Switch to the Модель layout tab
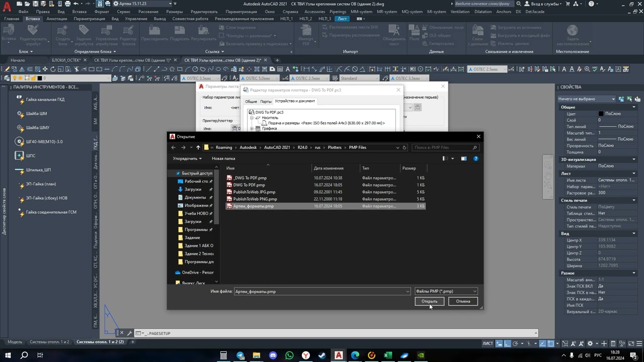The image size is (644, 362). (x=15, y=342)
